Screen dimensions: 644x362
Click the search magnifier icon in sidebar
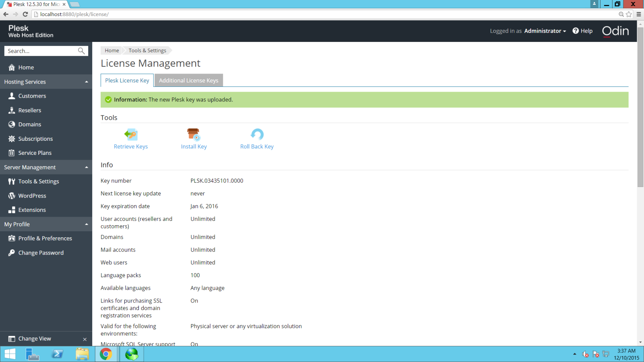pos(81,51)
